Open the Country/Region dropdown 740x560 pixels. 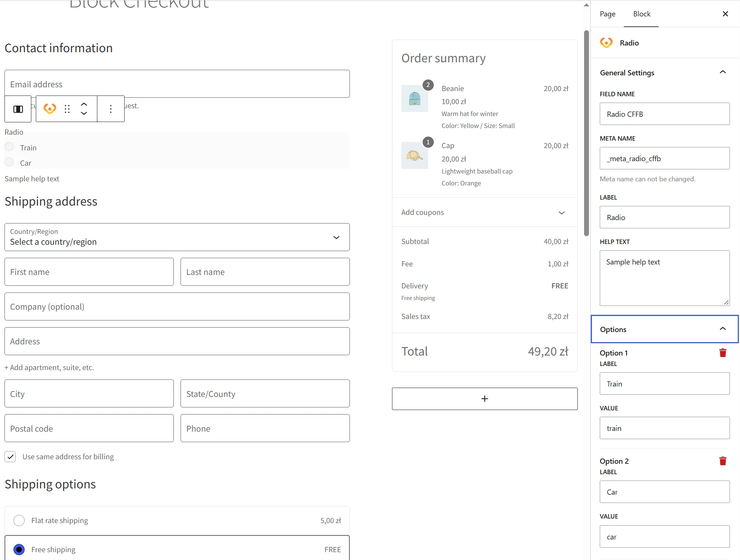[x=177, y=237]
